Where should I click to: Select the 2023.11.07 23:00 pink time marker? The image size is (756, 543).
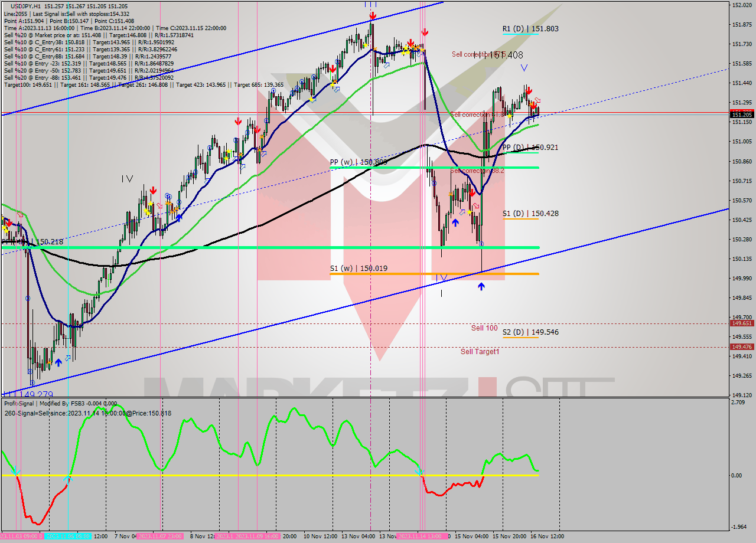[x=161, y=537]
